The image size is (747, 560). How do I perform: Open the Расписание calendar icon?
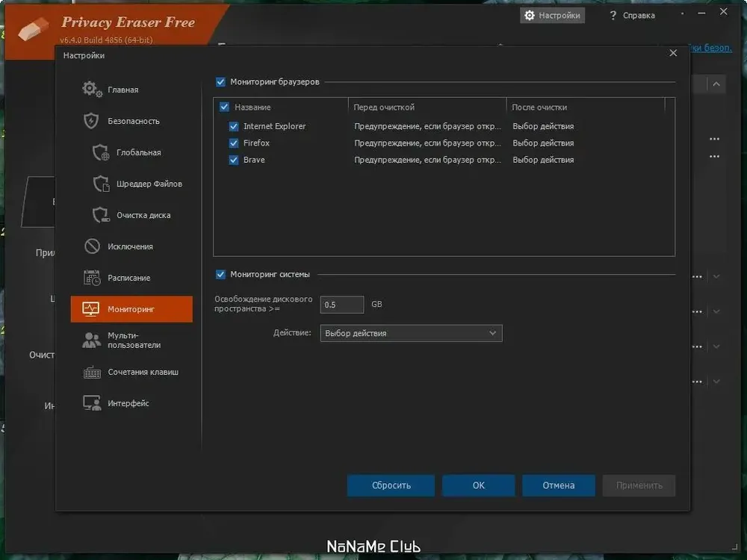(92, 278)
